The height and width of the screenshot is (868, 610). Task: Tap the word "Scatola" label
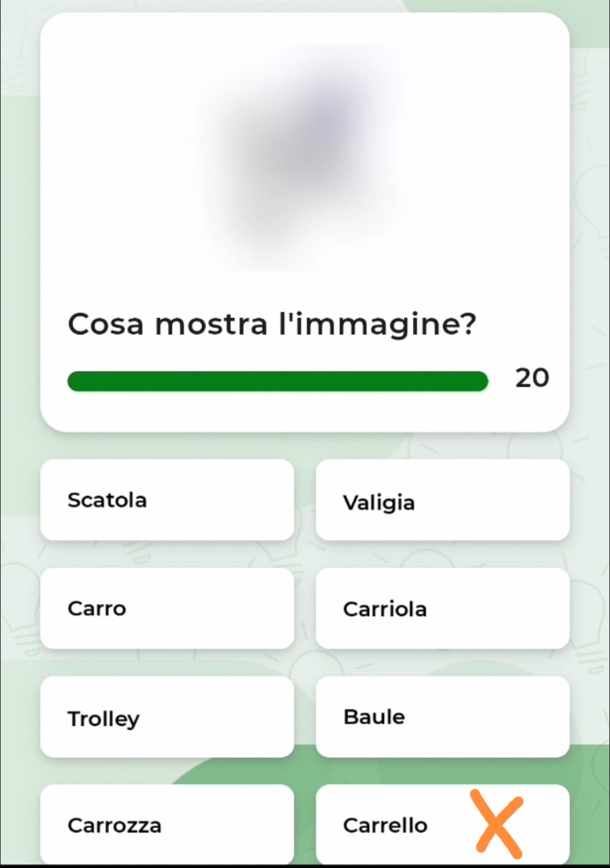pyautogui.click(x=107, y=500)
